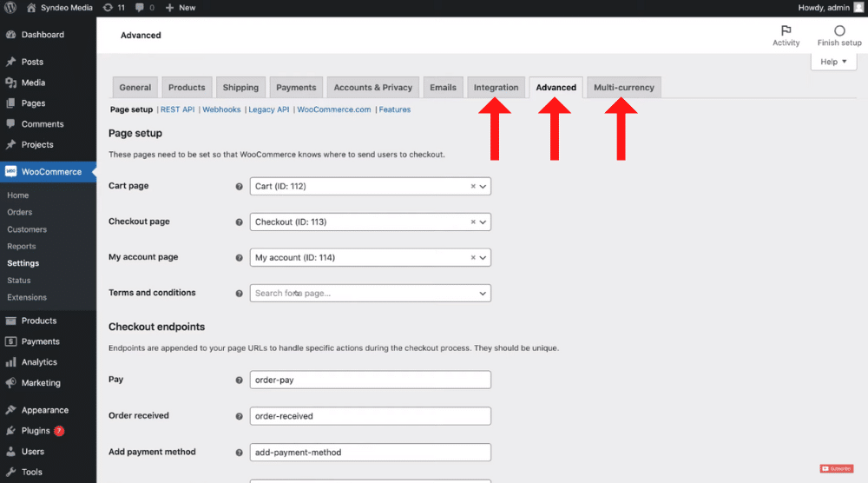The image size is (868, 483).
Task: Click the WordPress logo icon
Action: (x=10, y=8)
